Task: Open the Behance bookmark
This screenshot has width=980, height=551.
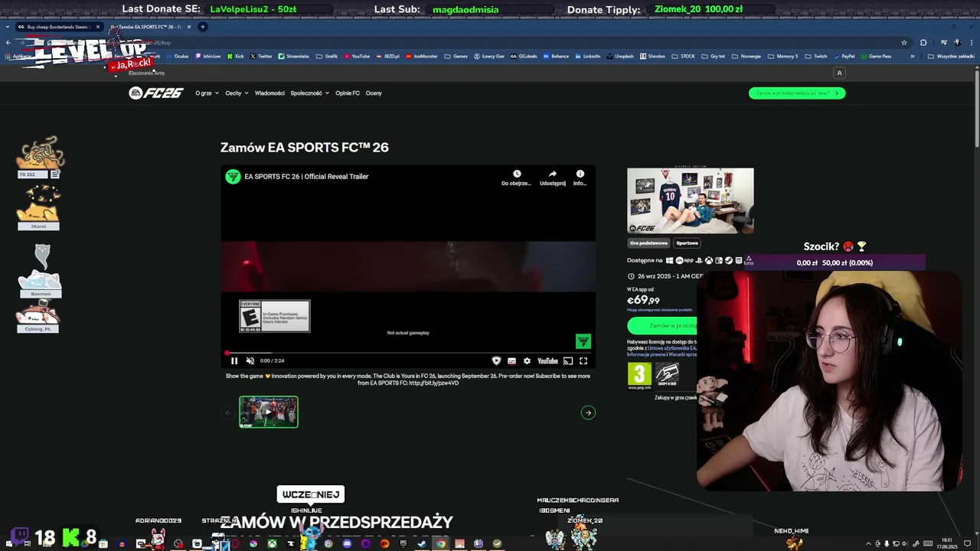Action: 556,56
